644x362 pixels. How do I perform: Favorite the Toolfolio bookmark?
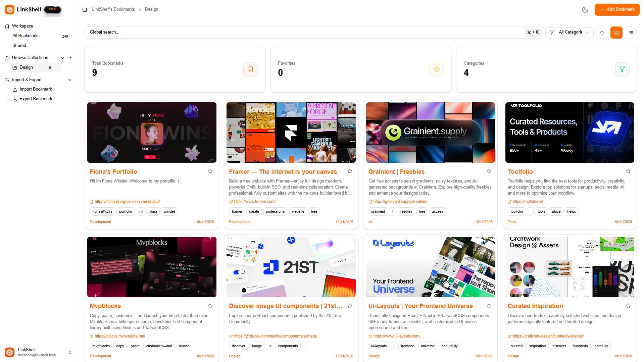(x=628, y=171)
